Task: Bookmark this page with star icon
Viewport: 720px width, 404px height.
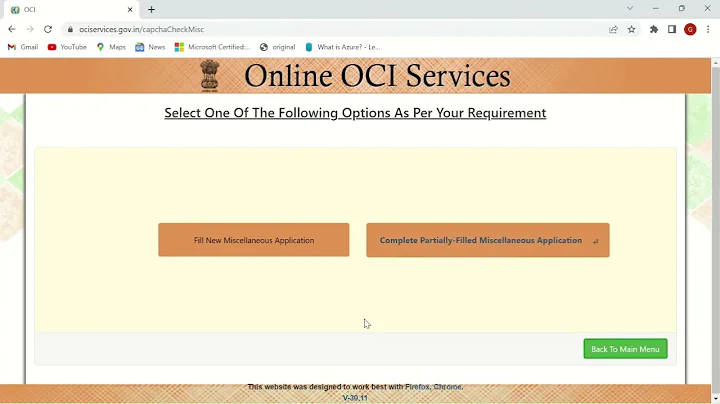Action: click(x=632, y=29)
